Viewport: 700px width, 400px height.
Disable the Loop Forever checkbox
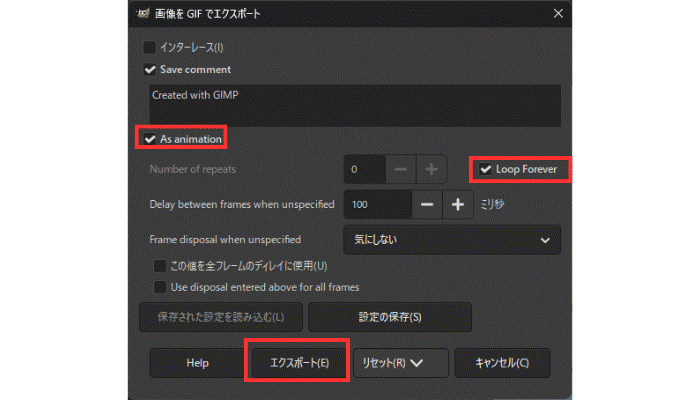486,169
